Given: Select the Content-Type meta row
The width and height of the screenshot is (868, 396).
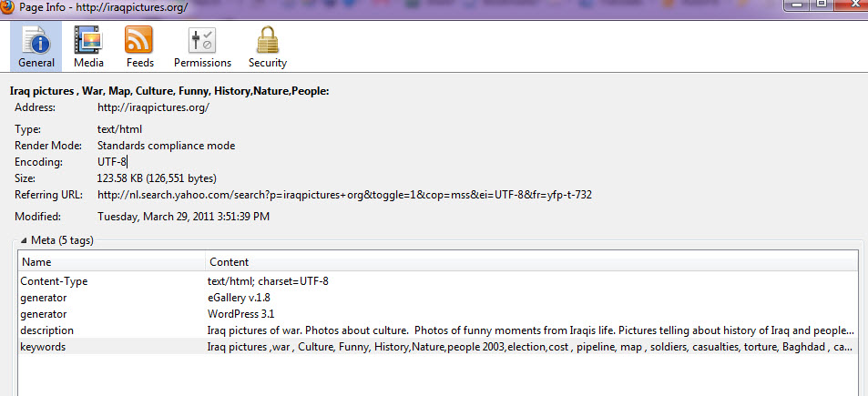Looking at the screenshot, I should pyautogui.click(x=438, y=281).
